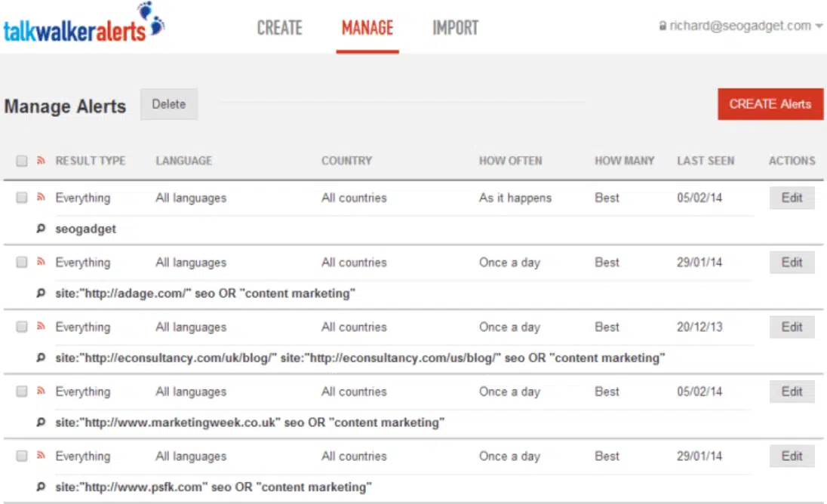827x504 pixels.
Task: Toggle the select-all checkbox in header
Action: point(22,161)
